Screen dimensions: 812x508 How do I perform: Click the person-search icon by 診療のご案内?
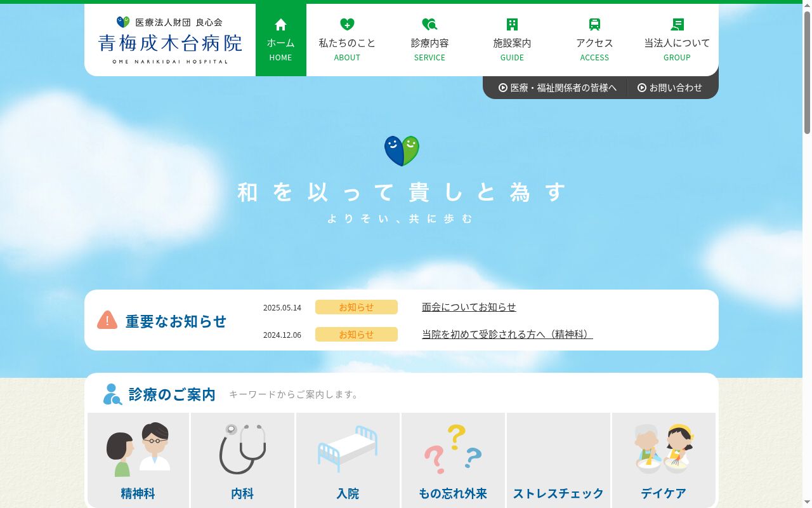point(112,394)
